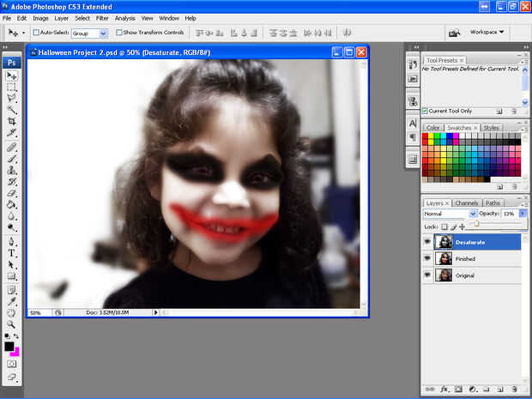Uncheck the Current Tool Only checkbox
Image resolution: width=532 pixels, height=399 pixels.
[x=425, y=111]
